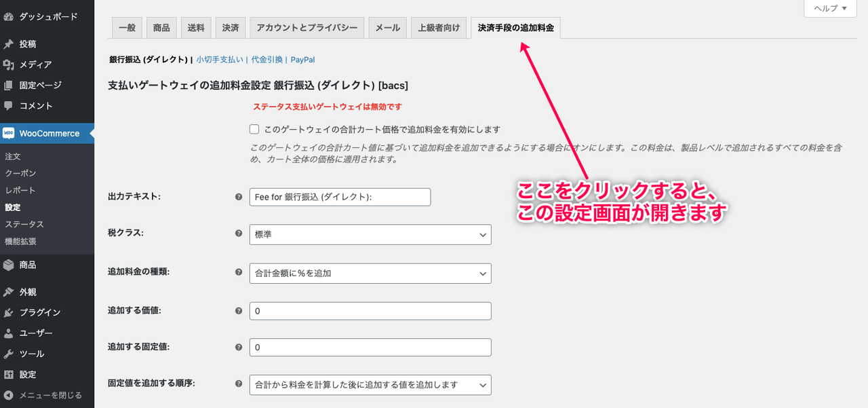Switch to the アカウントとプライバシー tab
868x408 pixels.
(307, 28)
